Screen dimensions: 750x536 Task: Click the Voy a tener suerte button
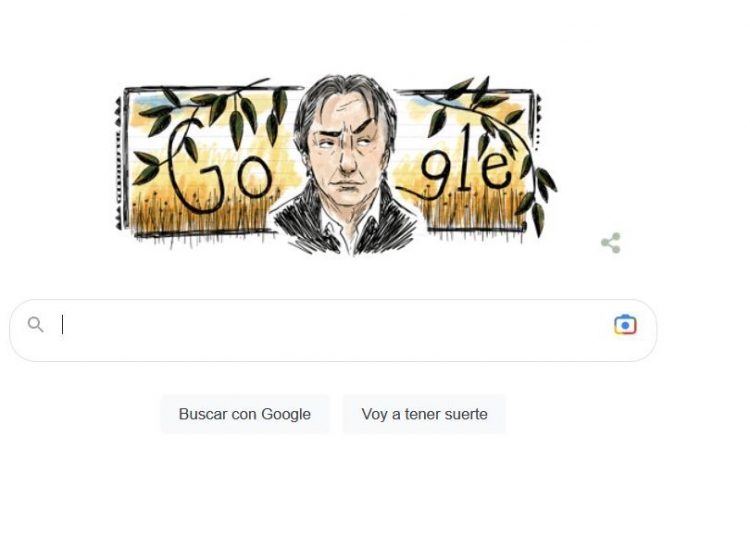point(424,414)
